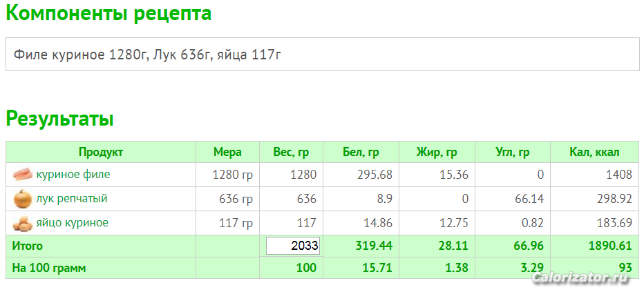Click the Бел, гр column header
Viewport: 644px width, 292px height.
tap(361, 152)
